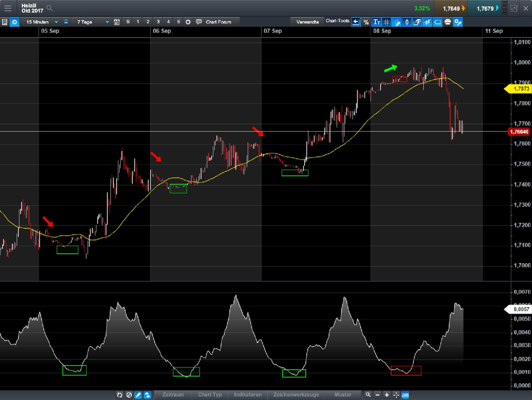Switch to the Chart Typ tab

pos(210,395)
